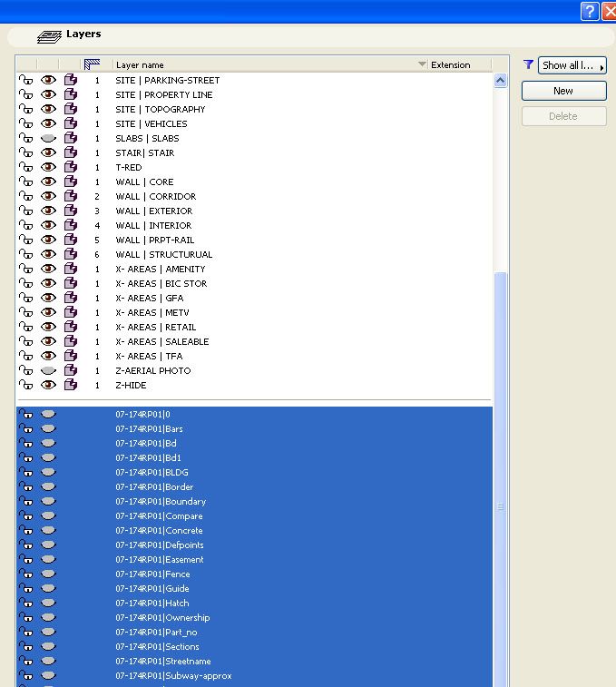This screenshot has height=687, width=616.
Task: Toggle lock icon for WALL | CORE layer
Action: [25, 182]
